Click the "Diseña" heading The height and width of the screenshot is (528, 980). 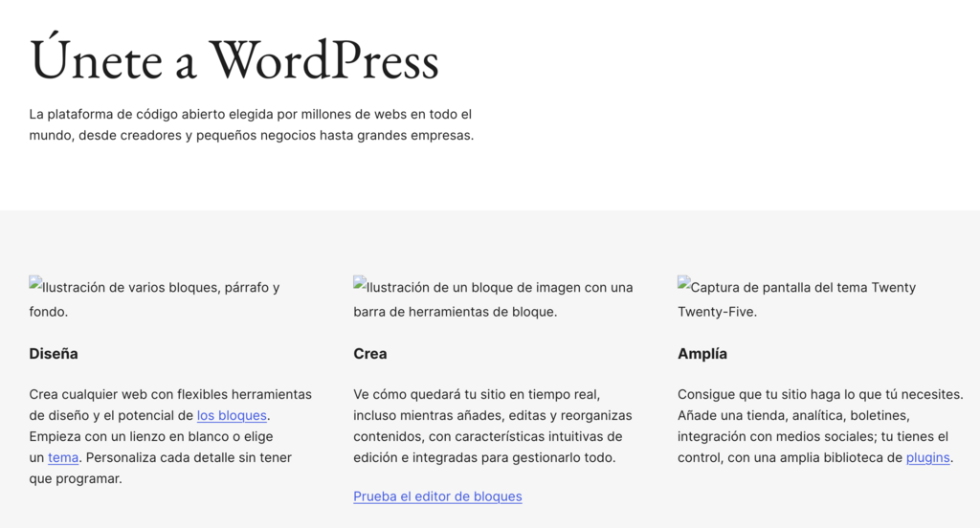(54, 354)
